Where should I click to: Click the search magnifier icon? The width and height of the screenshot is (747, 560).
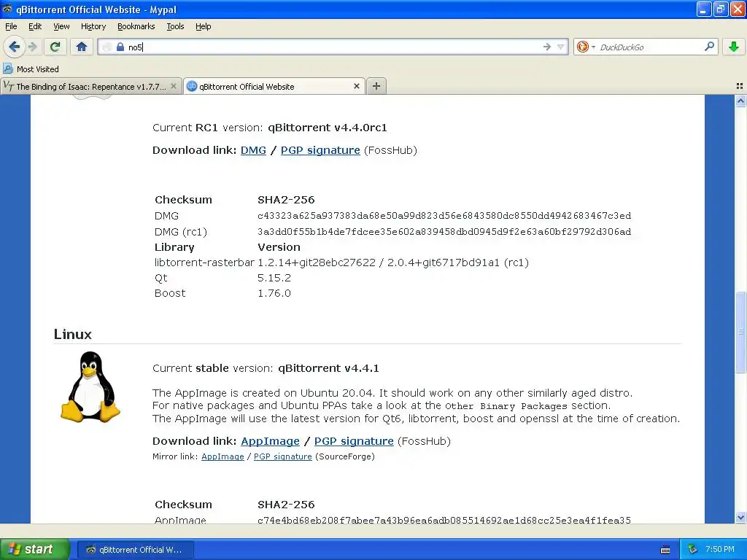[x=709, y=46]
